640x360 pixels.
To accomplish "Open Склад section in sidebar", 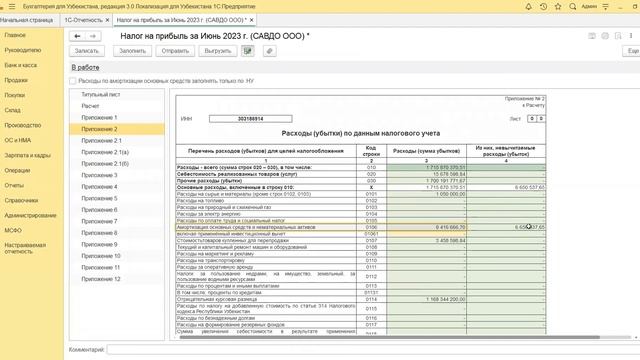I will click(12, 110).
